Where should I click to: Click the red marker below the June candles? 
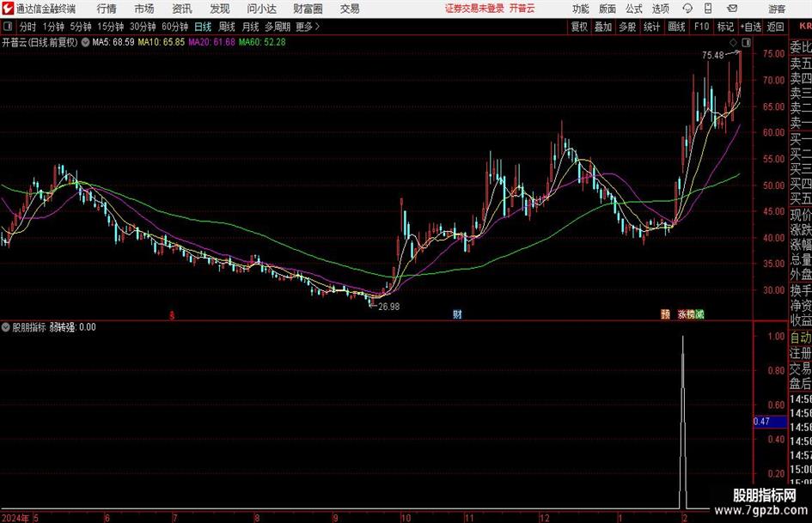173,315
